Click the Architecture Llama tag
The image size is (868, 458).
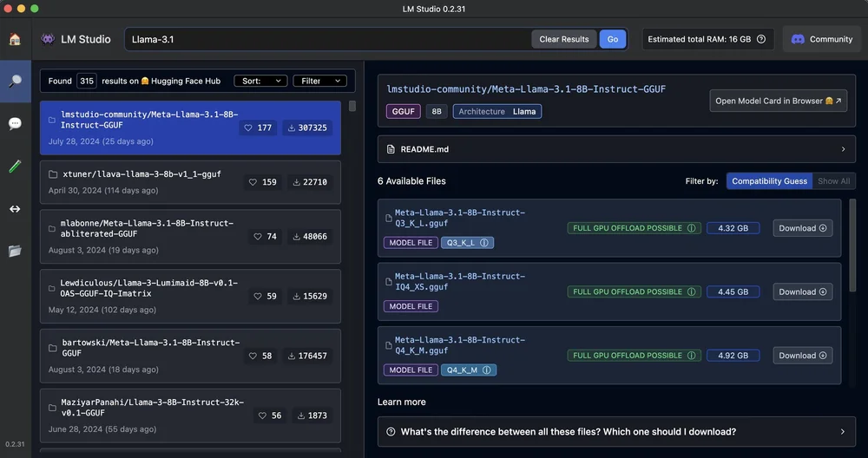pyautogui.click(x=497, y=111)
